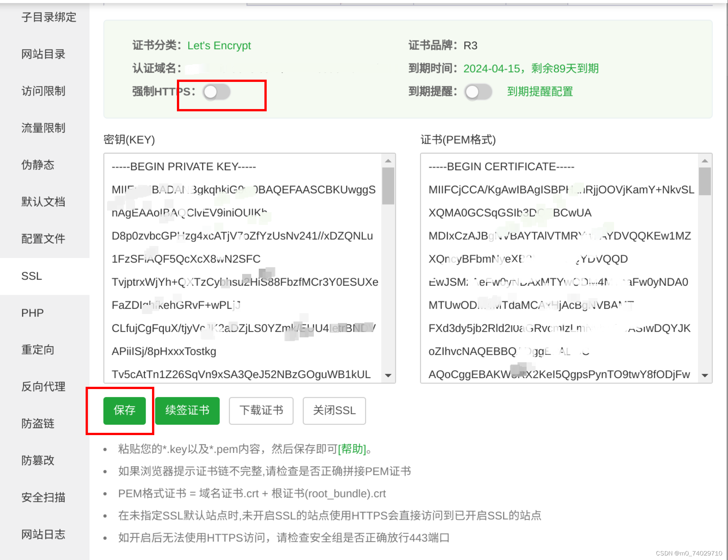Open the 网站日志 sidebar item
This screenshot has width=728, height=560.
[x=43, y=534]
